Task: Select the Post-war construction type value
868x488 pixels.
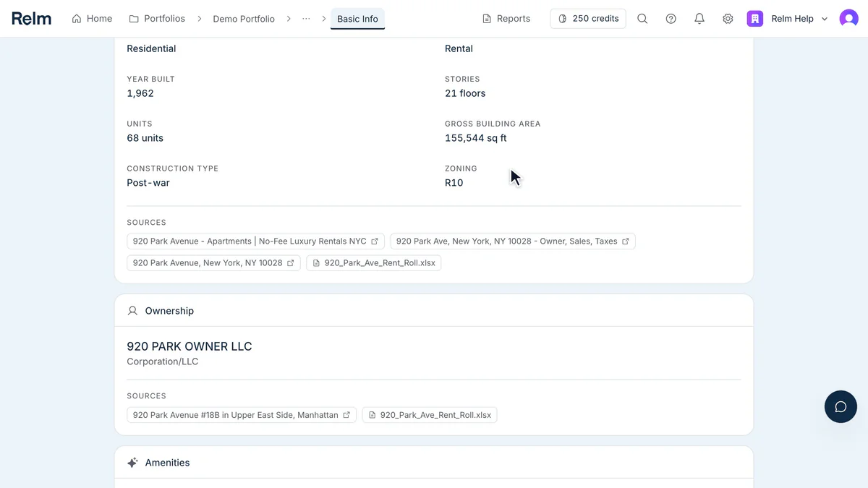Action: coord(148,183)
